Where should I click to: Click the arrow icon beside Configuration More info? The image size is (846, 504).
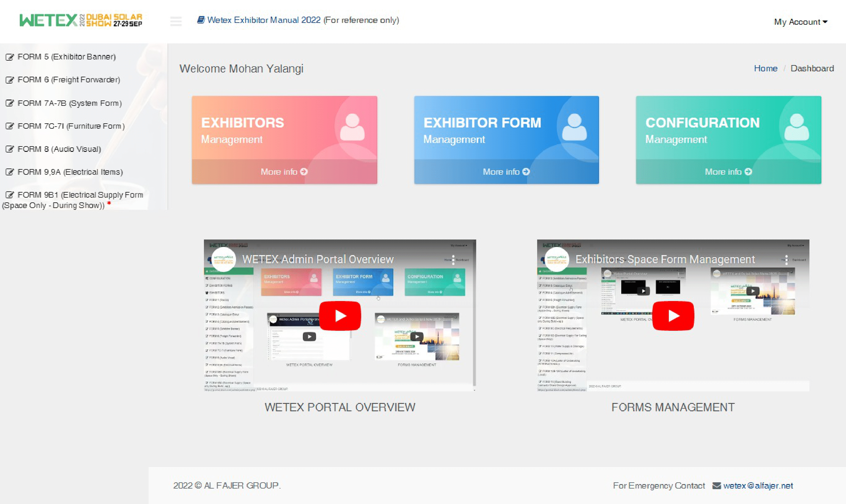[x=749, y=172]
